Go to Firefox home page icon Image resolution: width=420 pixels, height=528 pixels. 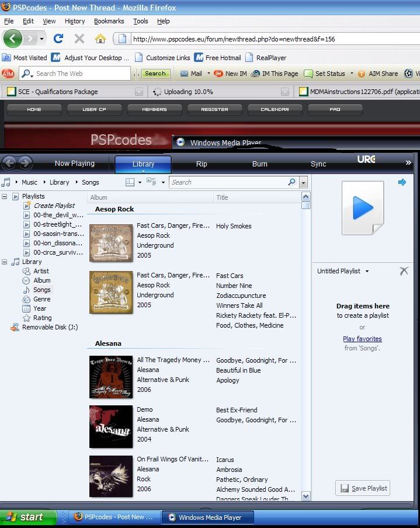[100, 39]
